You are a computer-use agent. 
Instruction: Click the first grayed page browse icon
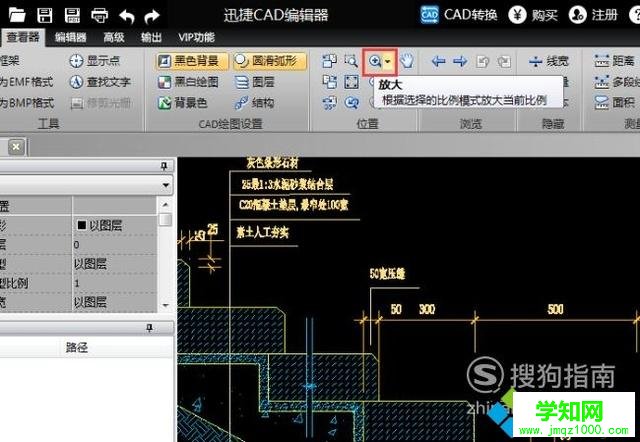point(483,62)
